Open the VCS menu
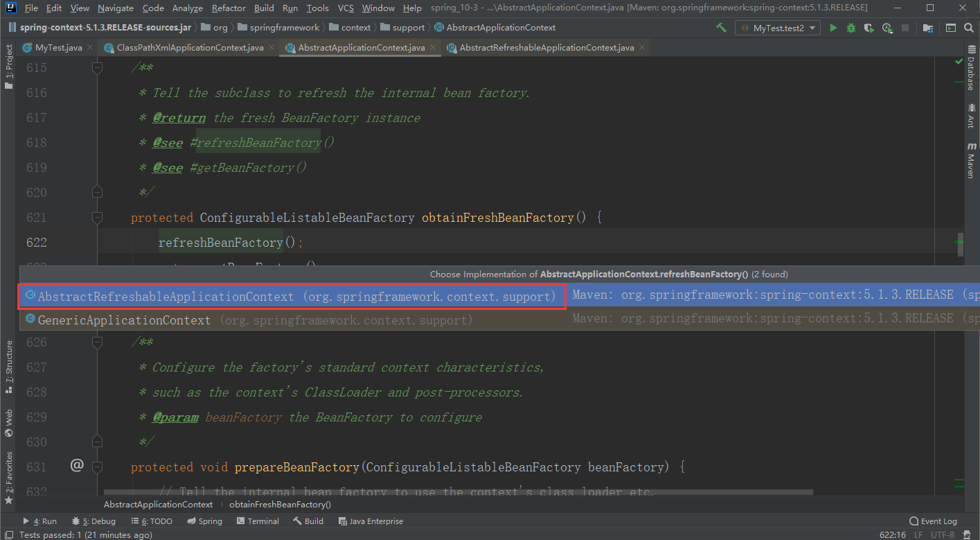Image resolution: width=980 pixels, height=540 pixels. [346, 8]
